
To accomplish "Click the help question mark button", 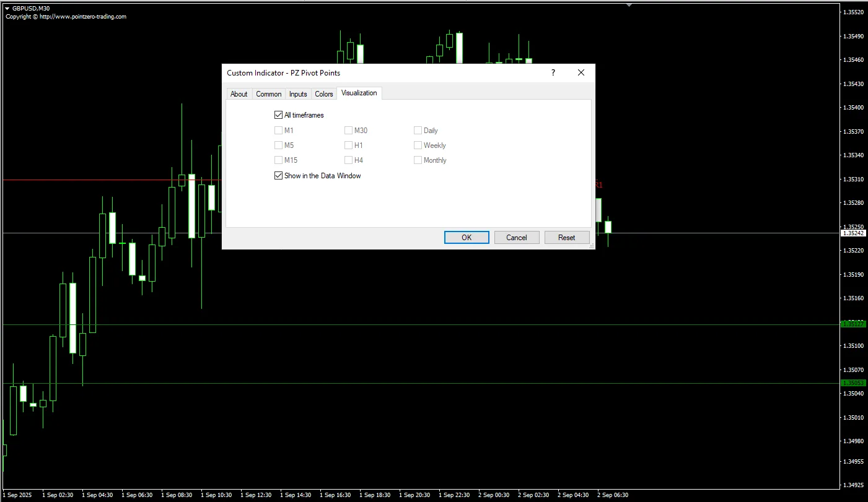I will click(553, 72).
